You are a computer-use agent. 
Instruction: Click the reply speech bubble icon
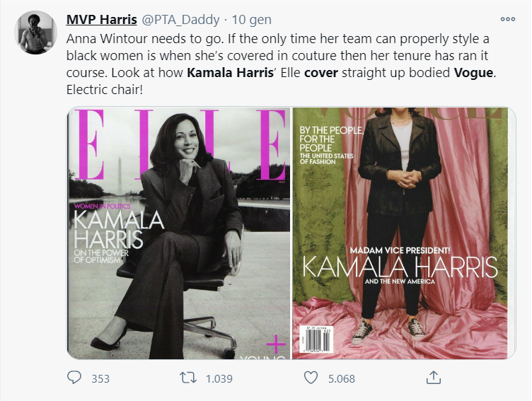click(75, 378)
